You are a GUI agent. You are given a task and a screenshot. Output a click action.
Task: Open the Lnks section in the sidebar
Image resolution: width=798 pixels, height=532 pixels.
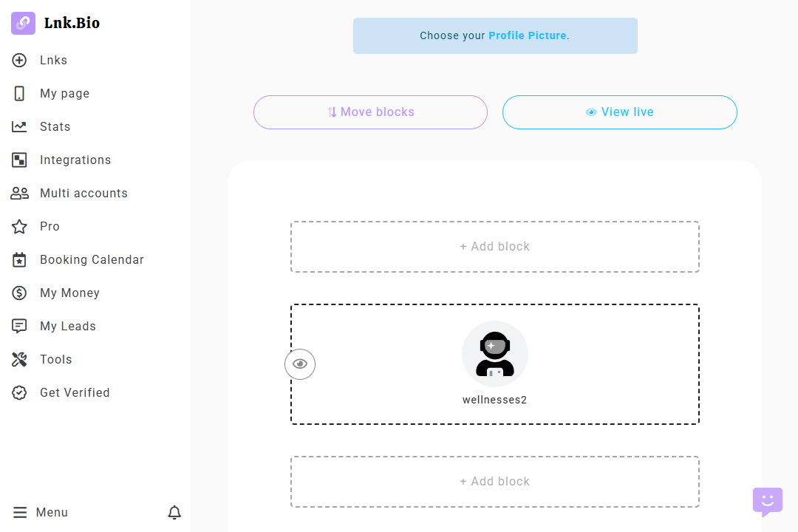[x=53, y=60]
